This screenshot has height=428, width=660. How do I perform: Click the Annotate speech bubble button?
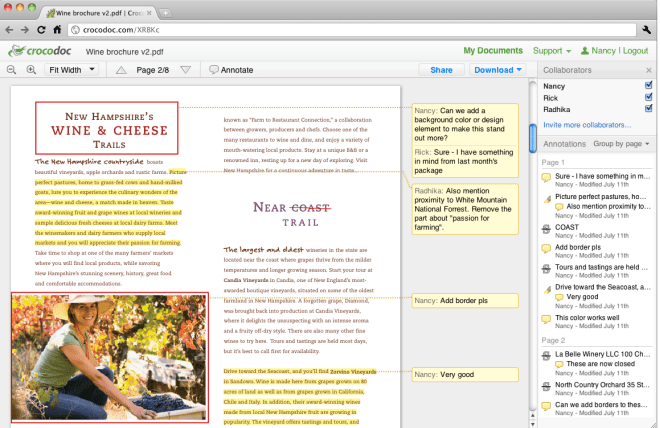(x=232, y=70)
